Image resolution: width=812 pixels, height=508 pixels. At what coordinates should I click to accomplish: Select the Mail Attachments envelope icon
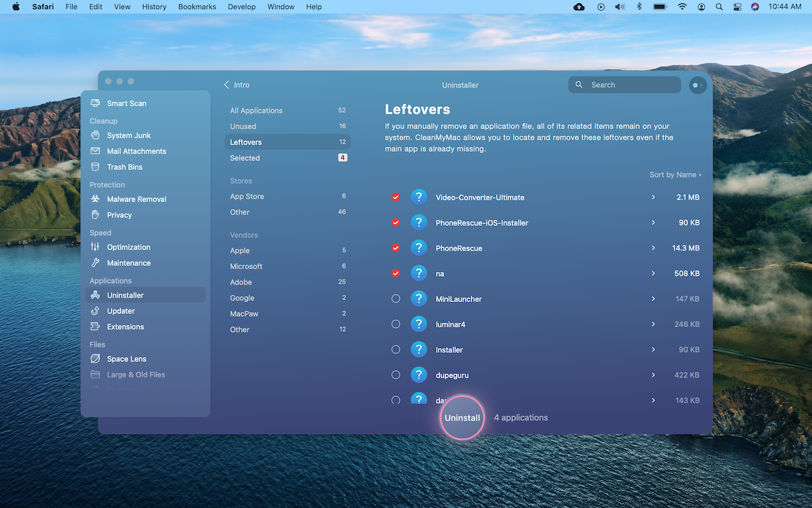(x=95, y=151)
